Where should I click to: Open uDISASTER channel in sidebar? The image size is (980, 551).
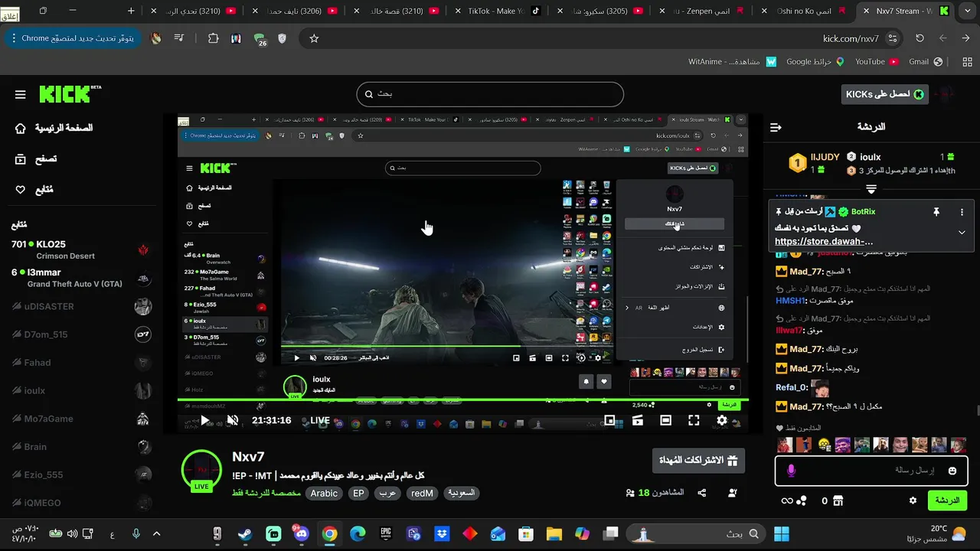click(80, 306)
